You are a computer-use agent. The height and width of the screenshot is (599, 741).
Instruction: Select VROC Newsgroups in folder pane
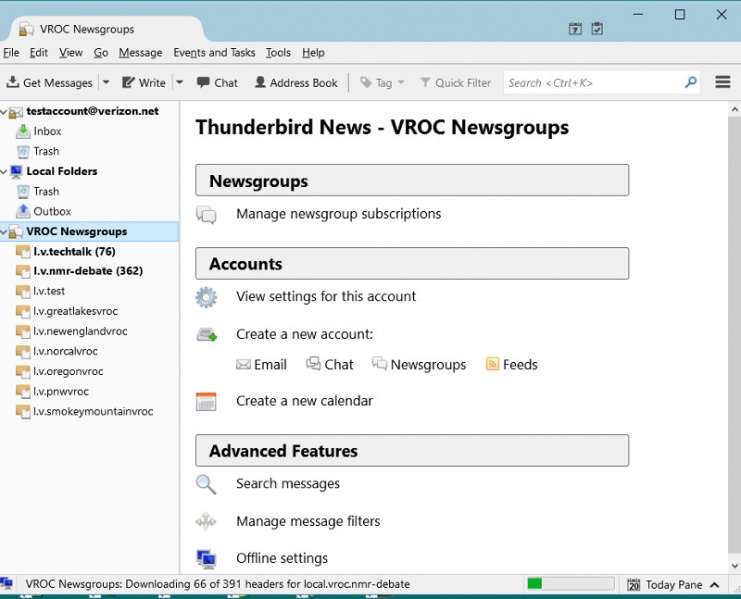(89, 231)
